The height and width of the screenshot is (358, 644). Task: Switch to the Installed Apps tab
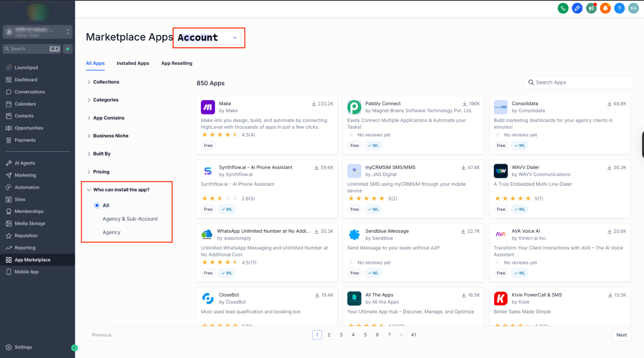[133, 64]
